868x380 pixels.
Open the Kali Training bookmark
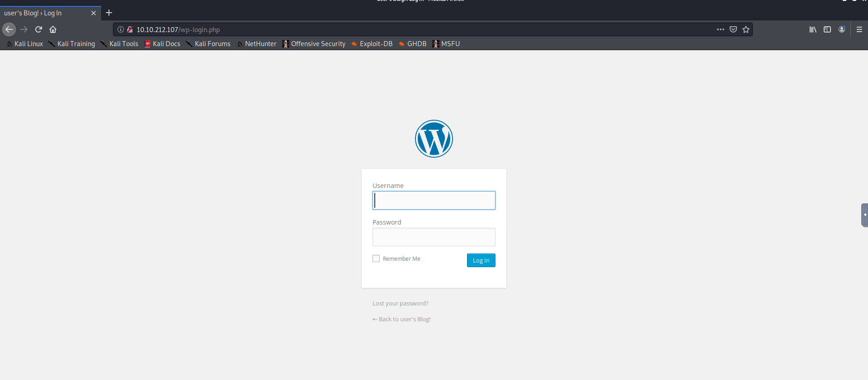point(72,44)
